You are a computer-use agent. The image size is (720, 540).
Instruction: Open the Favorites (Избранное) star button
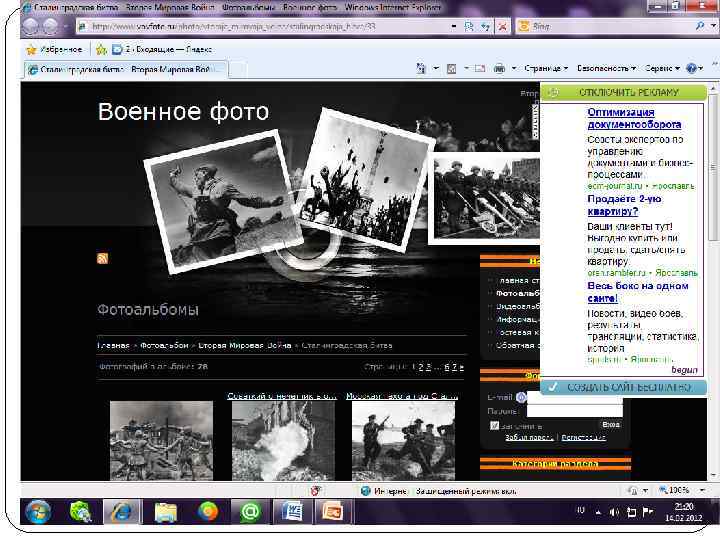tap(55, 48)
